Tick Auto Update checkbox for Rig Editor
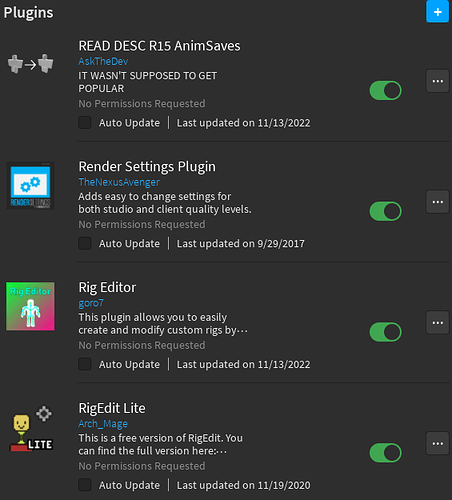This screenshot has height=500, width=452. tap(85, 364)
